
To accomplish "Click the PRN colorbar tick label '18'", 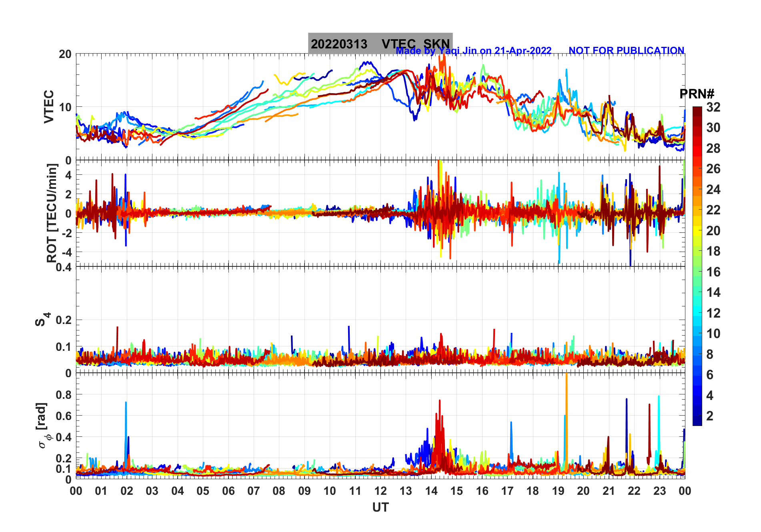I will (713, 251).
